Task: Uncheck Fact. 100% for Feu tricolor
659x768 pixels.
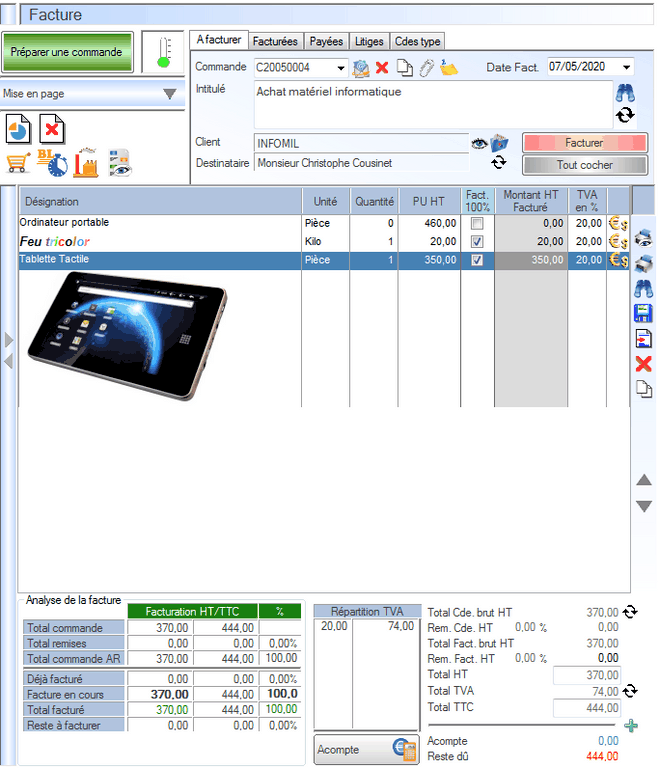Action: (477, 242)
